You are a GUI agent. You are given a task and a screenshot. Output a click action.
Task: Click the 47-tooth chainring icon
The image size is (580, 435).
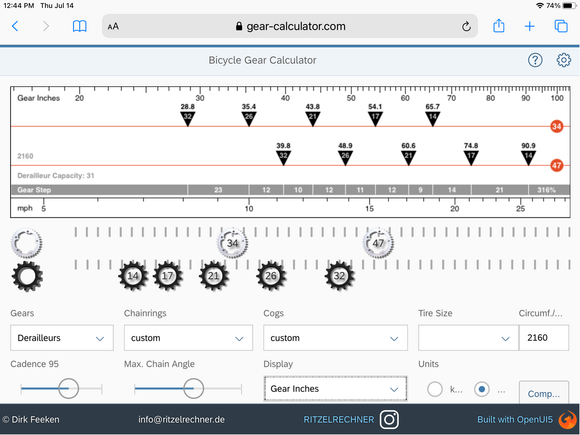click(378, 243)
